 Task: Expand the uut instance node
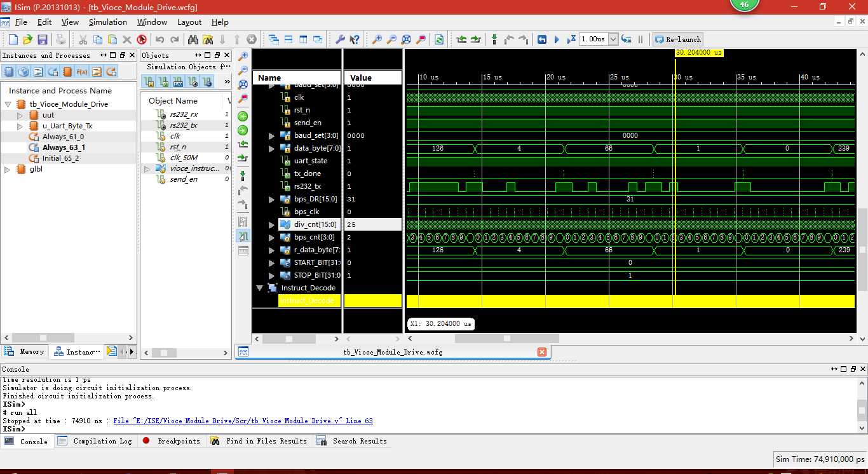(20, 115)
